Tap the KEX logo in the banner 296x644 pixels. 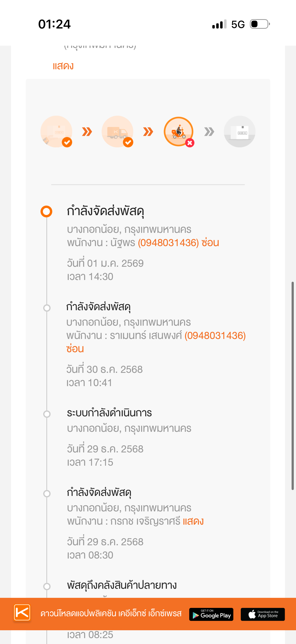[22, 613]
